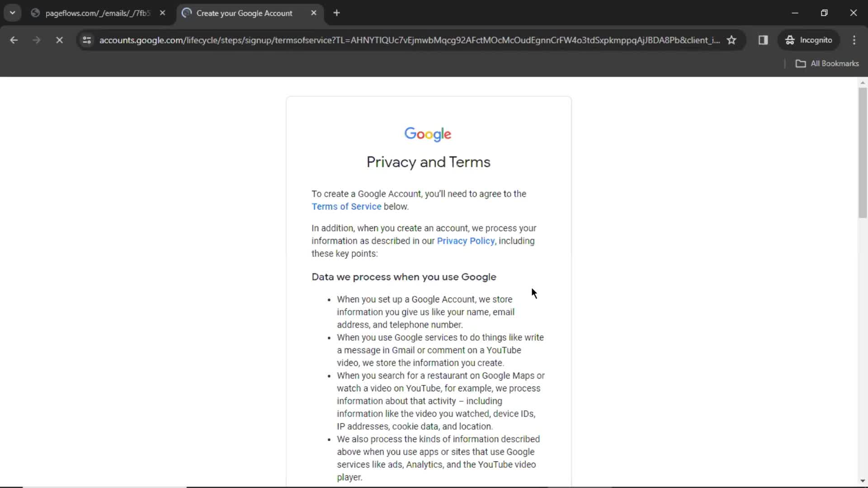Viewport: 868px width, 488px height.
Task: Click the browser zoom/reader view icon
Action: (764, 40)
